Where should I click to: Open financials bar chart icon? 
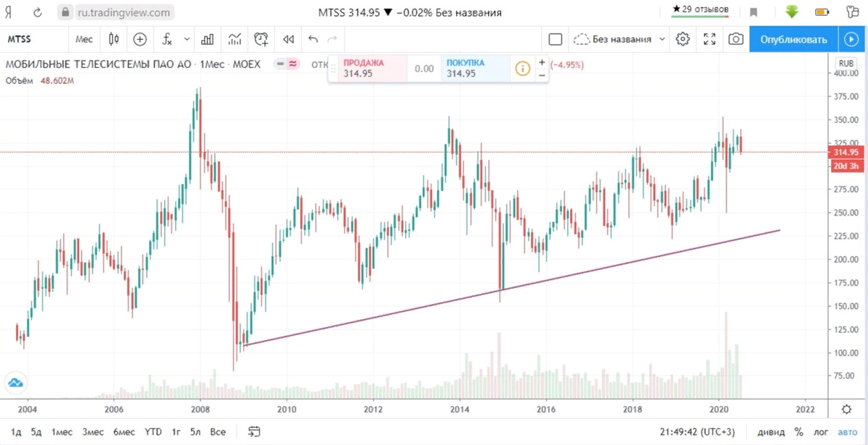208,39
